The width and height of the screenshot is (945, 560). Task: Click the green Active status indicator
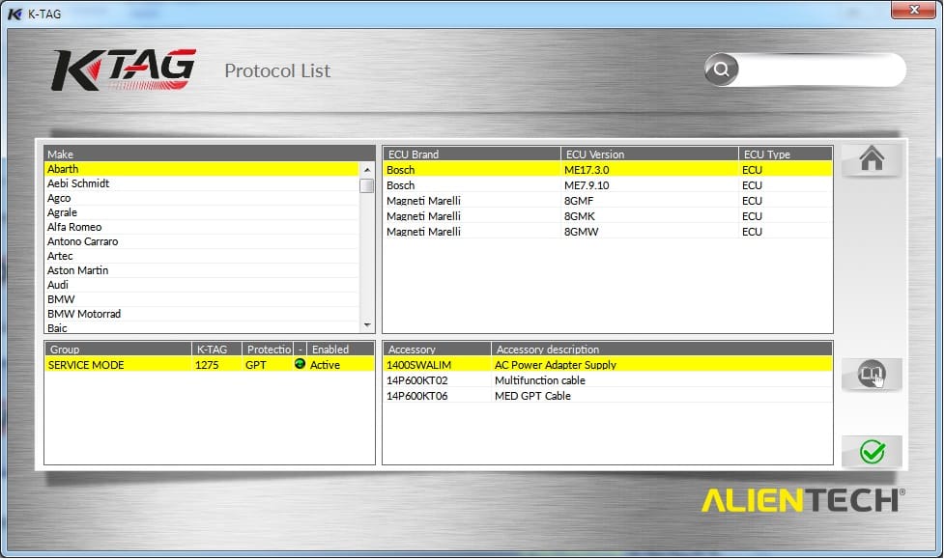300,365
